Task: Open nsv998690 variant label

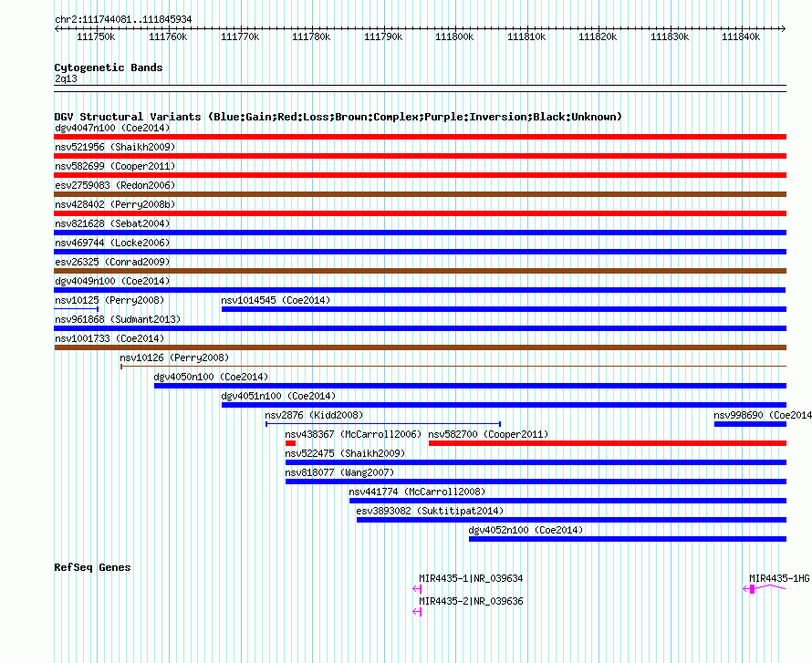Action: (763, 415)
